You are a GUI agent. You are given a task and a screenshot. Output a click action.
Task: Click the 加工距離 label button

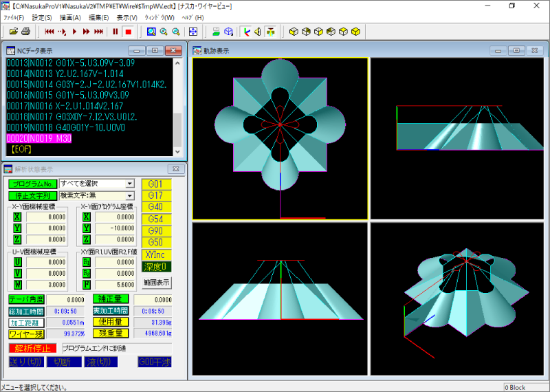pyautogui.click(x=27, y=323)
